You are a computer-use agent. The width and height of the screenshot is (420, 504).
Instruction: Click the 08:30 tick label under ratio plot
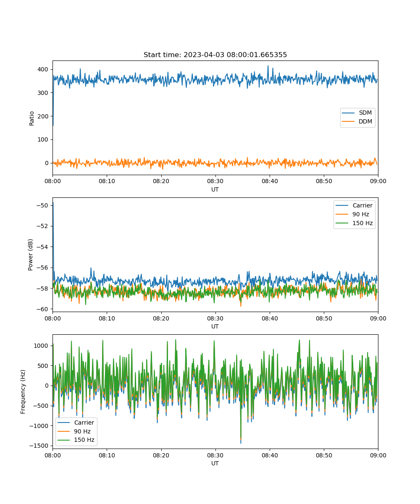(x=215, y=181)
